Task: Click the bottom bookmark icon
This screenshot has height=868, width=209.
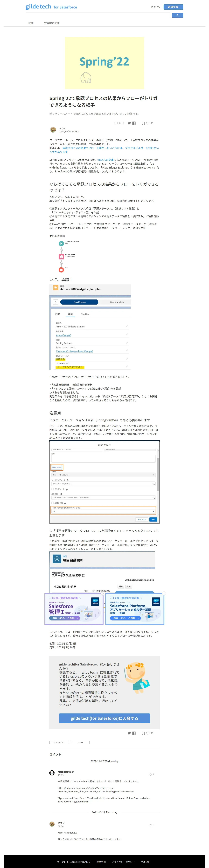Action: [143, 733]
